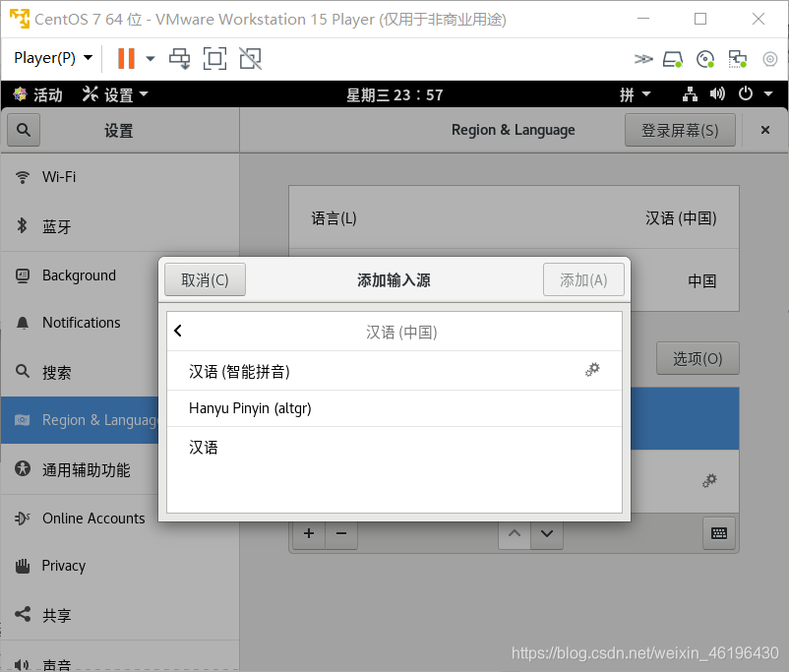Open the Player(P) menu
The width and height of the screenshot is (789, 672).
[x=53, y=58]
